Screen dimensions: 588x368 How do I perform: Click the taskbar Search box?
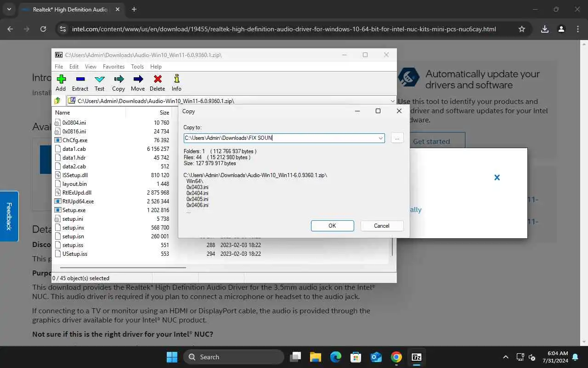pyautogui.click(x=234, y=357)
